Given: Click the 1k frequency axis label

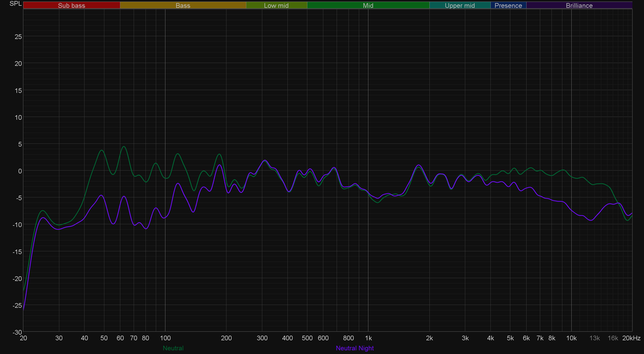Looking at the screenshot, I should click(x=368, y=338).
